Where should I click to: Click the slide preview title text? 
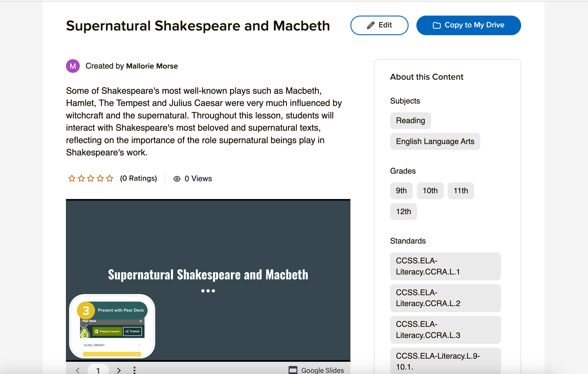pos(208,274)
